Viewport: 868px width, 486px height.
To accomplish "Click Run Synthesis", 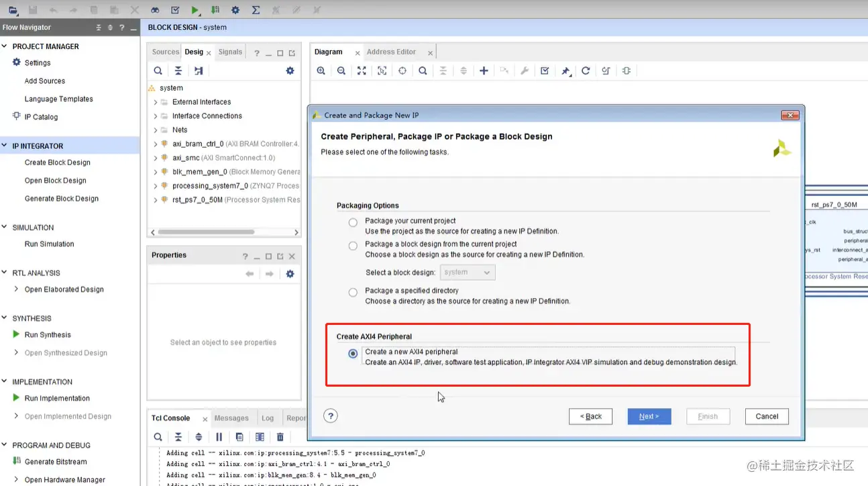I will [48, 335].
